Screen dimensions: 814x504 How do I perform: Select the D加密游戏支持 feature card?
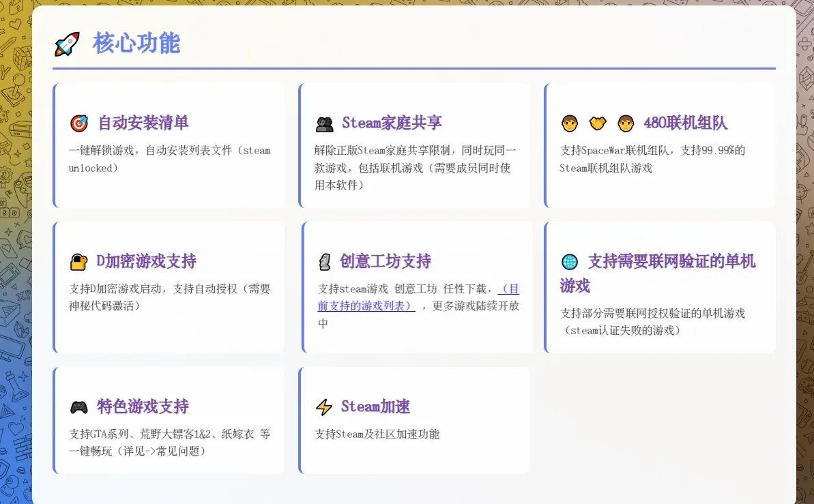click(x=168, y=287)
